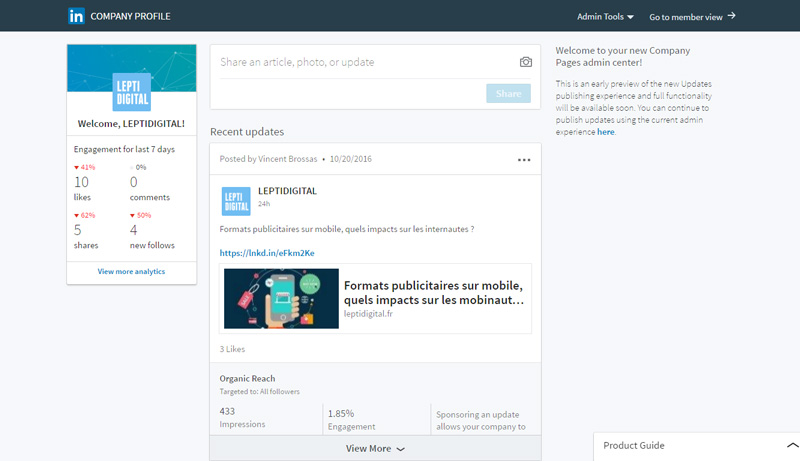
Task: Click Posted by Vincent Brossas text
Action: pyautogui.click(x=268, y=159)
